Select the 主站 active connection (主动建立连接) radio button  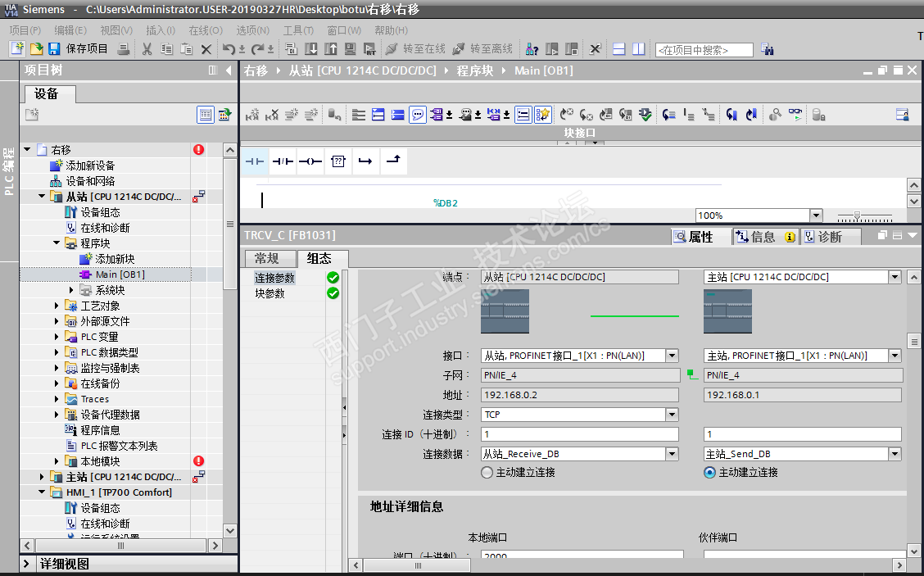click(x=710, y=473)
